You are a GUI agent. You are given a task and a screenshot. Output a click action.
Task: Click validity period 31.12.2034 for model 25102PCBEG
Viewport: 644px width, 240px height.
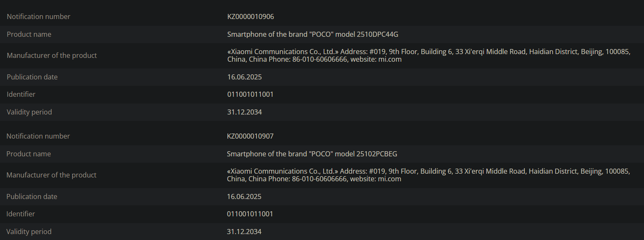point(244,232)
